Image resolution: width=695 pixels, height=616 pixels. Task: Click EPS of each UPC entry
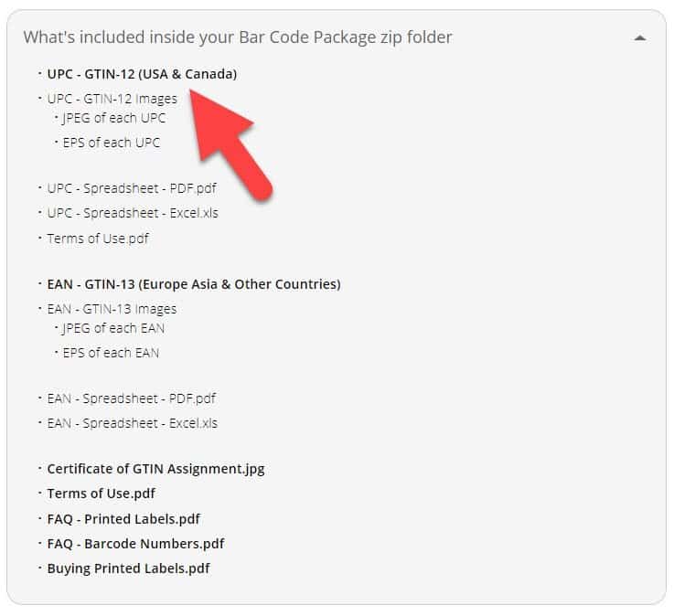pos(112,143)
